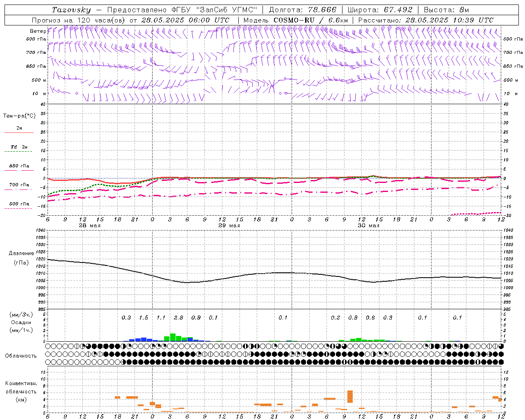Click the 'Tazovsky' station name in header

pyautogui.click(x=71, y=10)
